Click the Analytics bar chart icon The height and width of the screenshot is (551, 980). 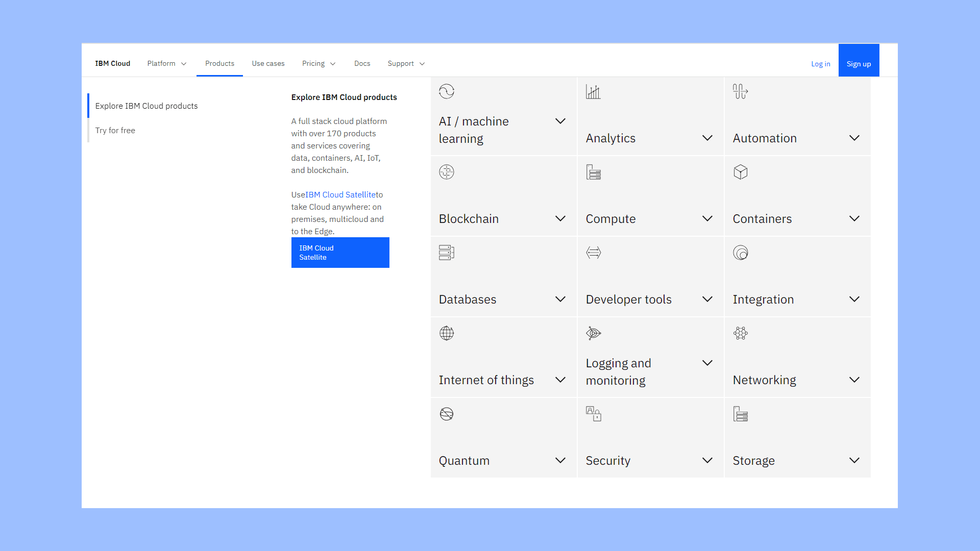click(x=593, y=91)
